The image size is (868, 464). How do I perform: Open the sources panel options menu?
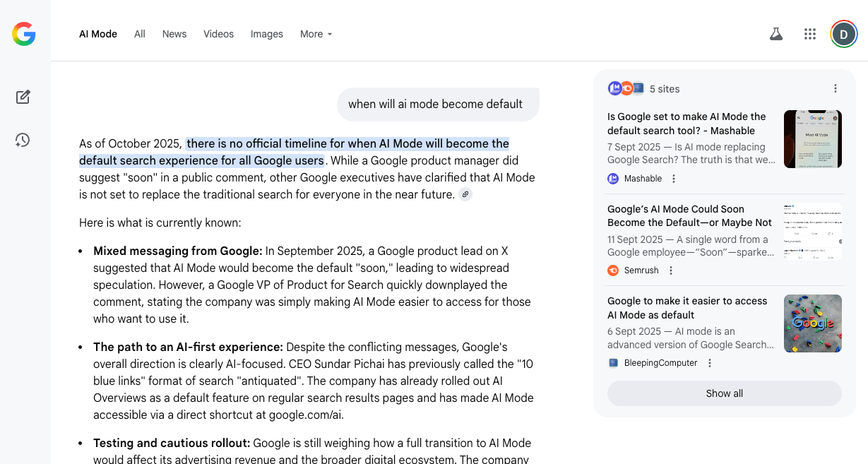click(836, 88)
